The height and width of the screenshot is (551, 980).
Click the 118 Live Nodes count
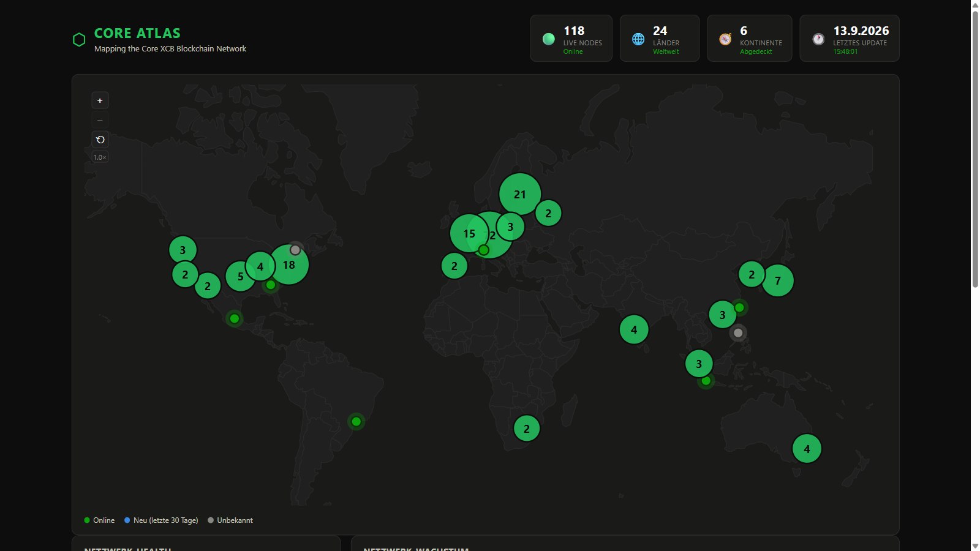pyautogui.click(x=574, y=31)
